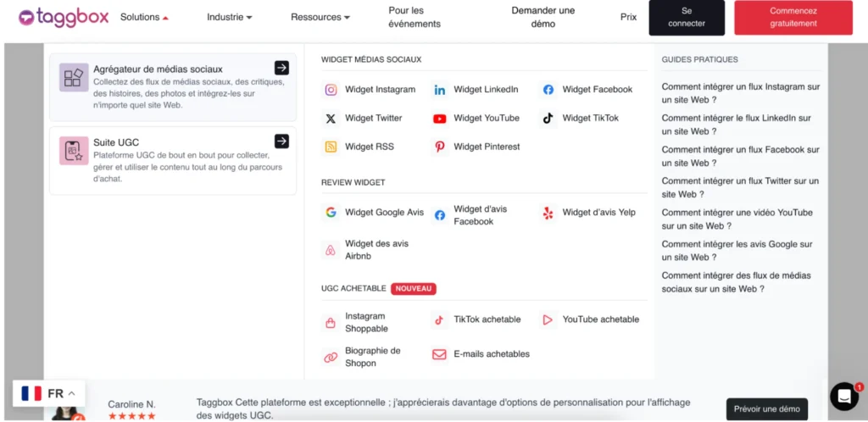The image size is (868, 422).
Task: Open guide on integrating Twitter feed
Action: coord(740,188)
